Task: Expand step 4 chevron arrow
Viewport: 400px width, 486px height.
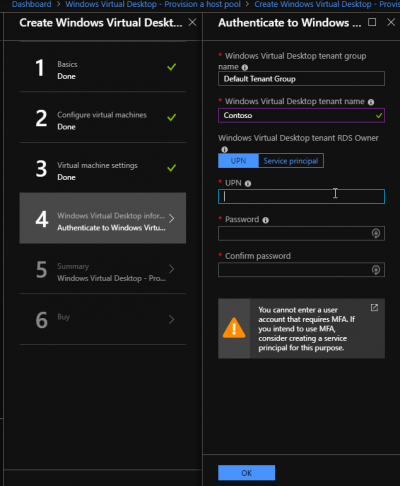Action: click(x=171, y=218)
